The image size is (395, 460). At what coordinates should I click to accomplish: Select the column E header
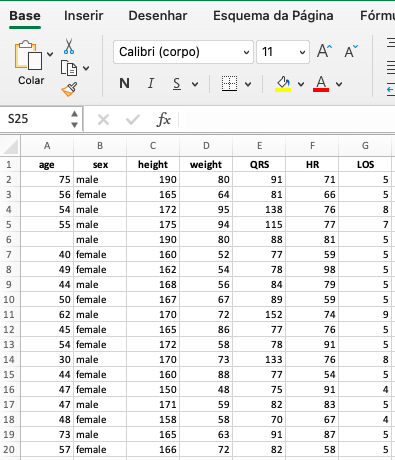click(259, 146)
